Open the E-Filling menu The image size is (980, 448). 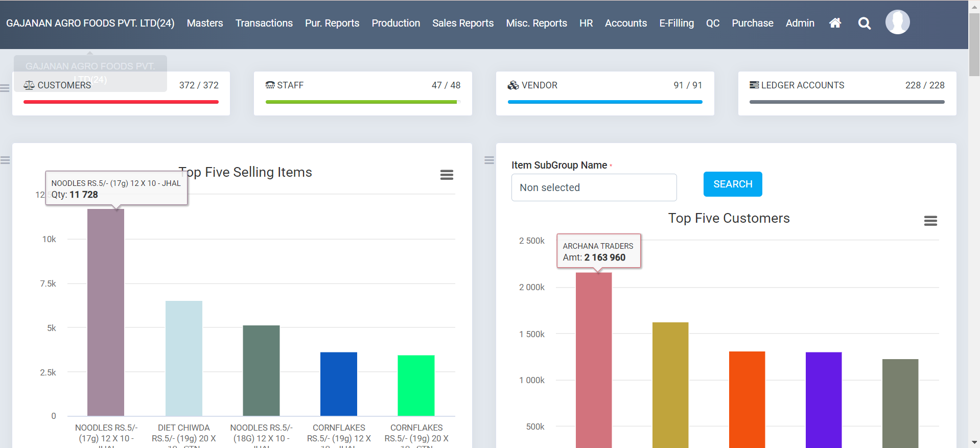tap(676, 23)
